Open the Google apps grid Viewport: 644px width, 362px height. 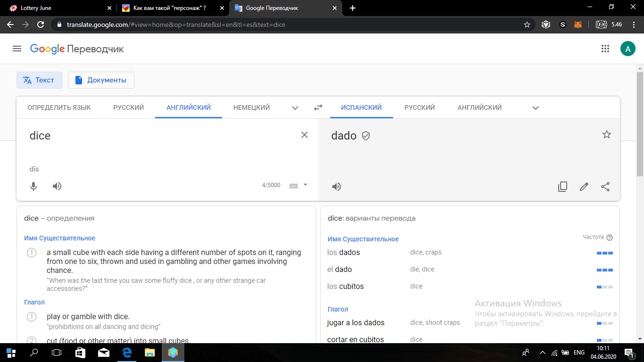click(x=605, y=49)
